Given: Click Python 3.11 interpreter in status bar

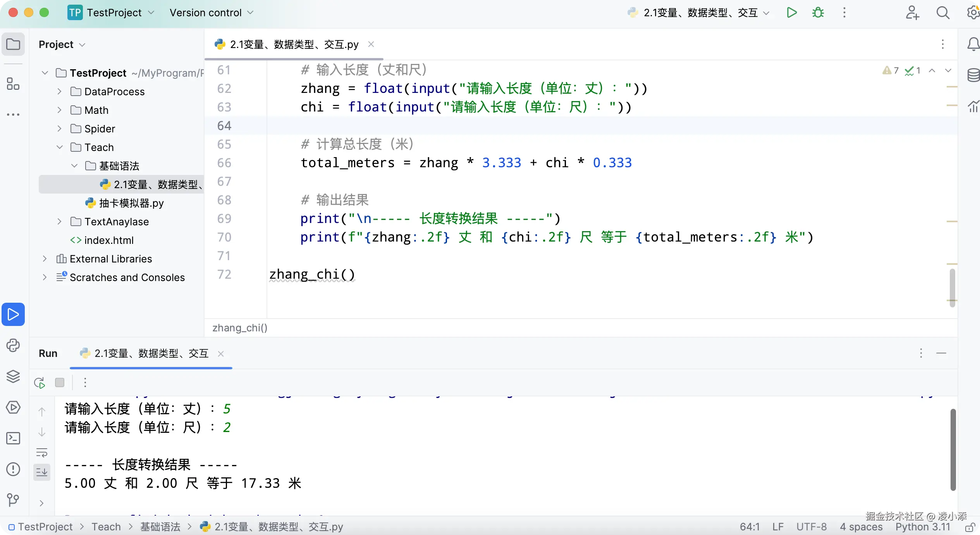Looking at the screenshot, I should click(923, 527).
